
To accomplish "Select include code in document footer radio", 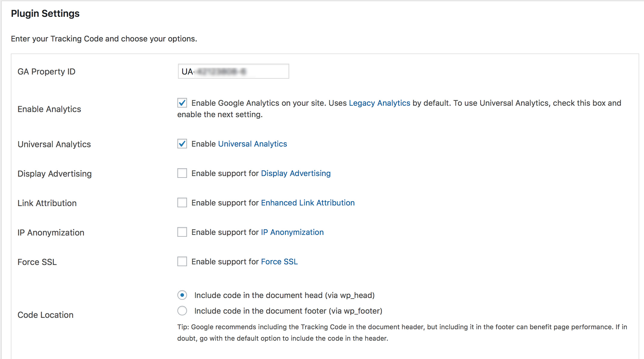I will [182, 311].
